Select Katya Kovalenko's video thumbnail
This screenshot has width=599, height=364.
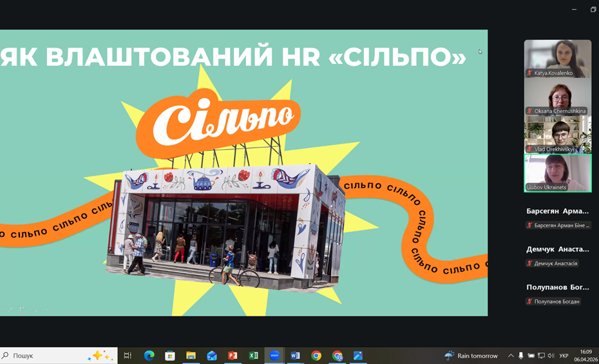coord(557,59)
